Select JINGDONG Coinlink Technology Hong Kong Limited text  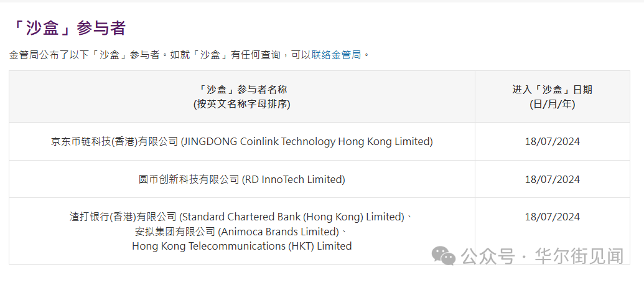[x=307, y=141]
